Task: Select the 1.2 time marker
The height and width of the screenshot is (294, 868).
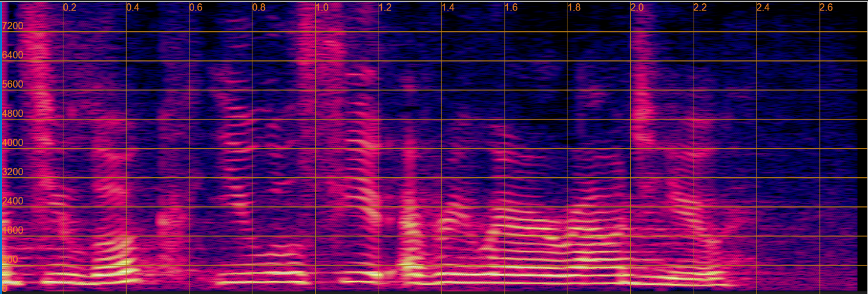Action: [x=385, y=7]
